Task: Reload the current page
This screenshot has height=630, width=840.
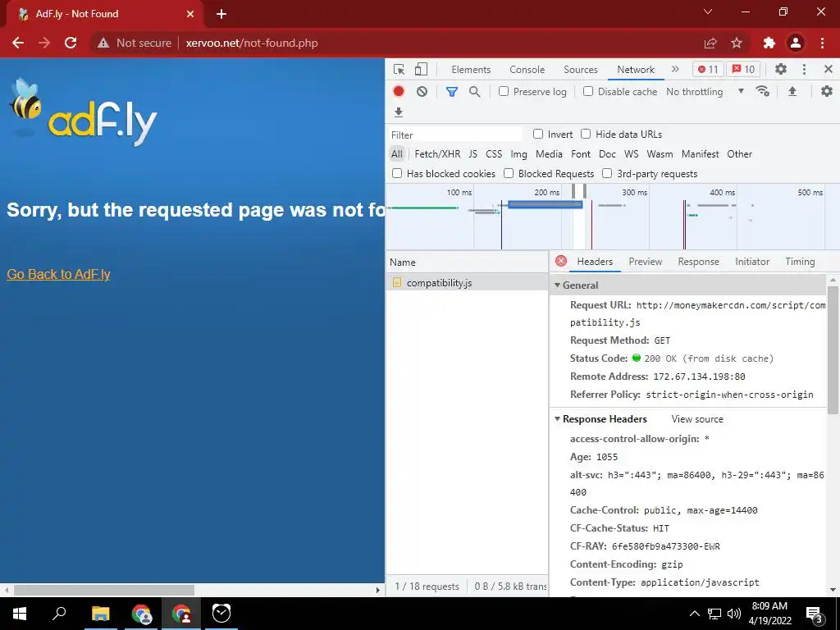Action: [x=71, y=43]
